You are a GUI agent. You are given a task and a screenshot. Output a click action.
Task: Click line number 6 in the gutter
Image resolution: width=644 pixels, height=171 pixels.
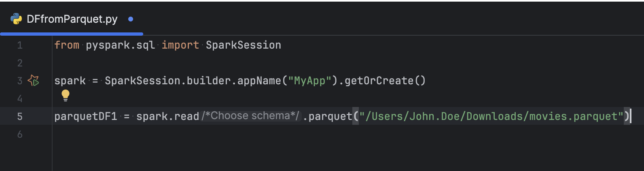tap(19, 135)
